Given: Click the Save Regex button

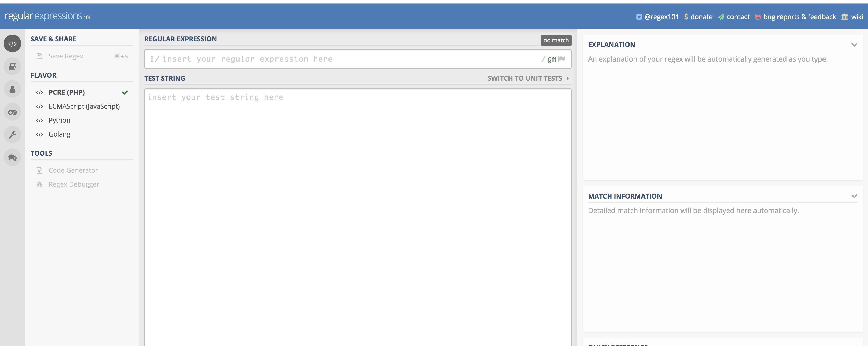Looking at the screenshot, I should point(66,56).
